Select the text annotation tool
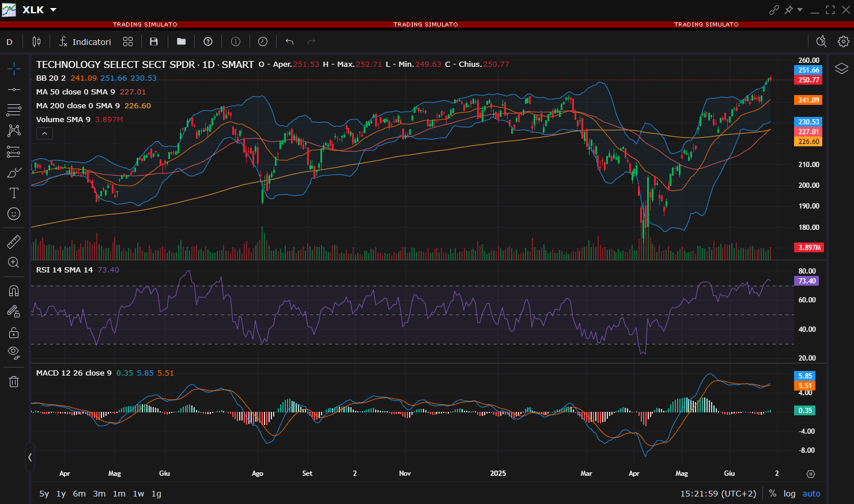 tap(14, 193)
